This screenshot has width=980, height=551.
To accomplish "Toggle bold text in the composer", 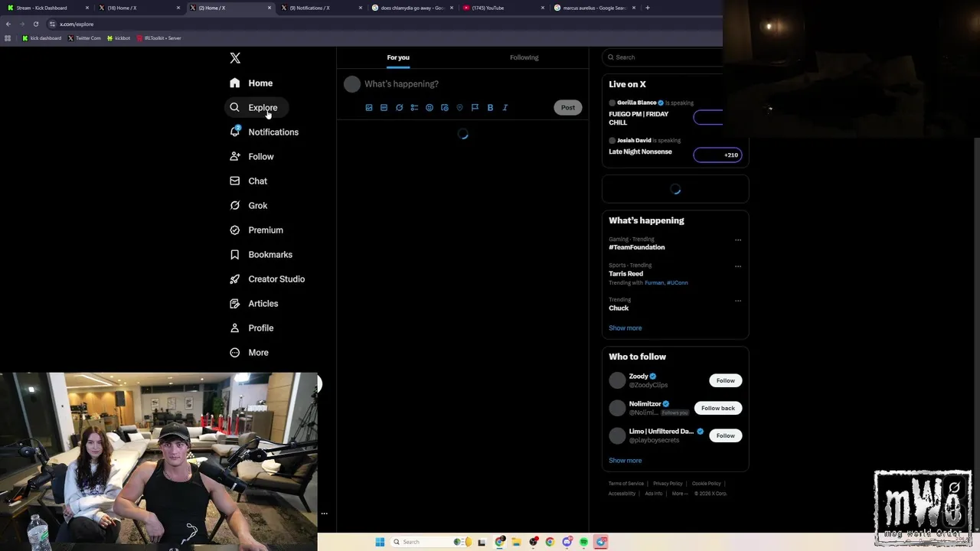I will coord(490,108).
